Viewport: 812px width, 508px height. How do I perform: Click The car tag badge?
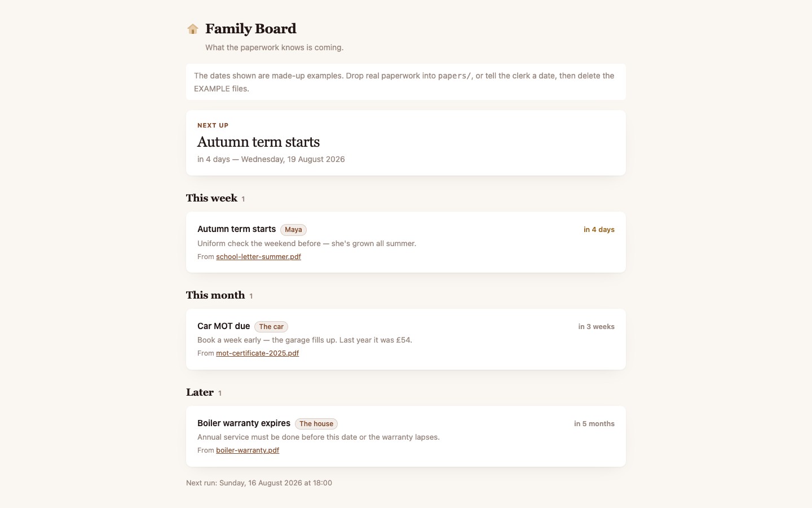(271, 327)
